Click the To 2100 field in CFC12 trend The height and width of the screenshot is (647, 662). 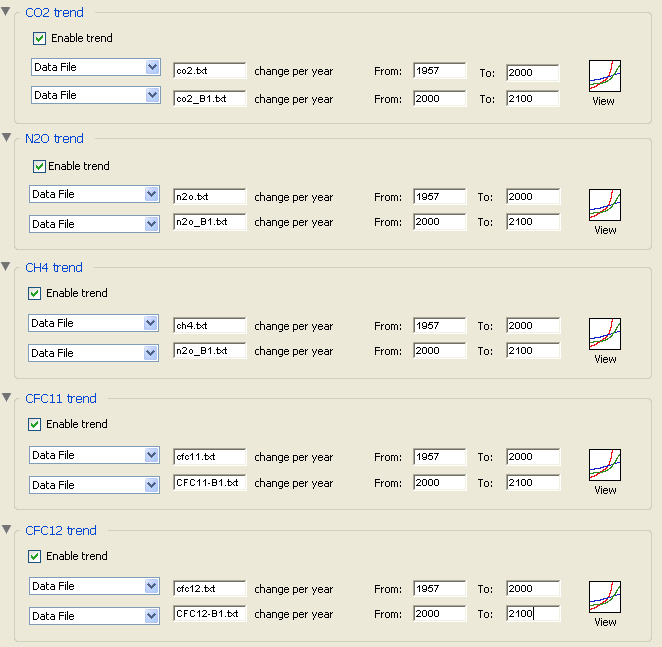(x=533, y=614)
